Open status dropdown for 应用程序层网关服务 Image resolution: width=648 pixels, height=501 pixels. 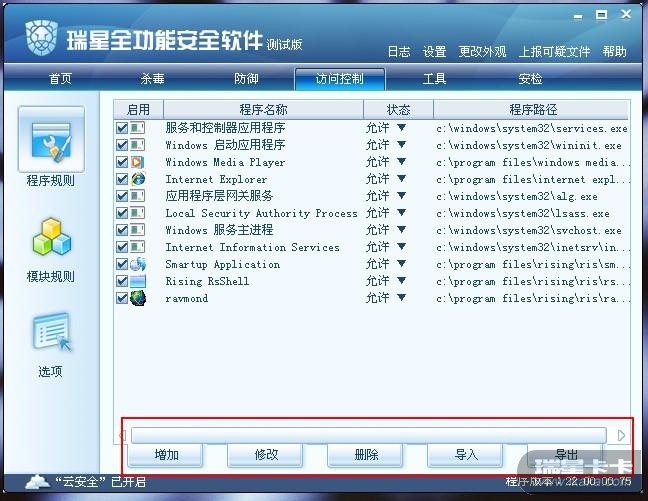(x=401, y=196)
